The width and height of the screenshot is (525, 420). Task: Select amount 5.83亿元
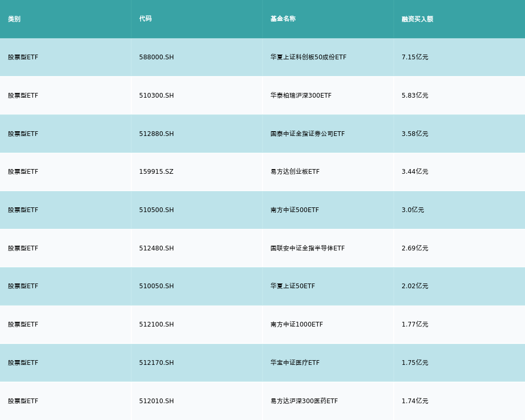pyautogui.click(x=415, y=96)
